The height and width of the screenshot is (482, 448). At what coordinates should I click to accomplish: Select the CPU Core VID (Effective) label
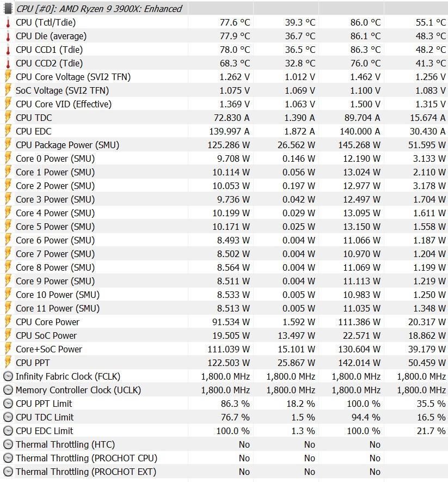pyautogui.click(x=64, y=104)
